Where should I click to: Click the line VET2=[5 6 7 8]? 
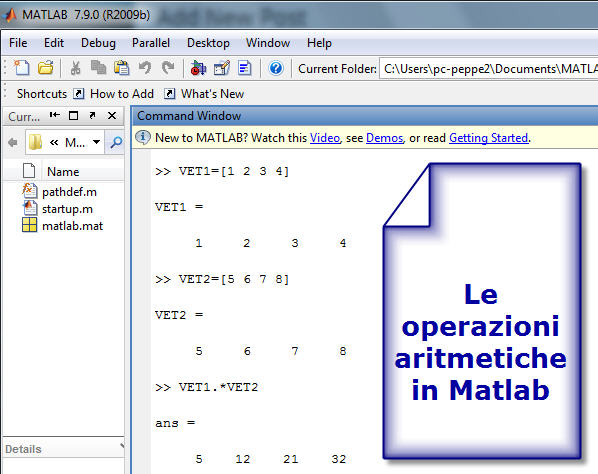[x=222, y=279]
